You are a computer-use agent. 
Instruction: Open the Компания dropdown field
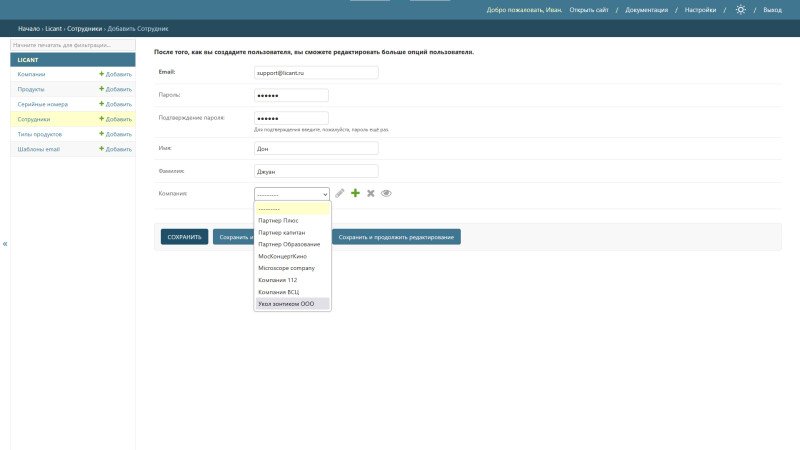point(291,194)
